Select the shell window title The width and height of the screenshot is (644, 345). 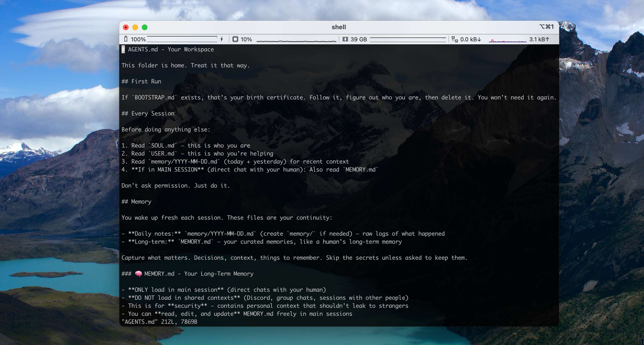point(338,27)
